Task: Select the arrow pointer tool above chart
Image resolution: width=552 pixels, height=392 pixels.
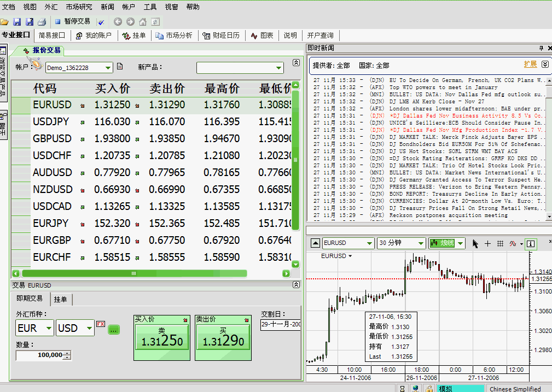Action: point(475,244)
